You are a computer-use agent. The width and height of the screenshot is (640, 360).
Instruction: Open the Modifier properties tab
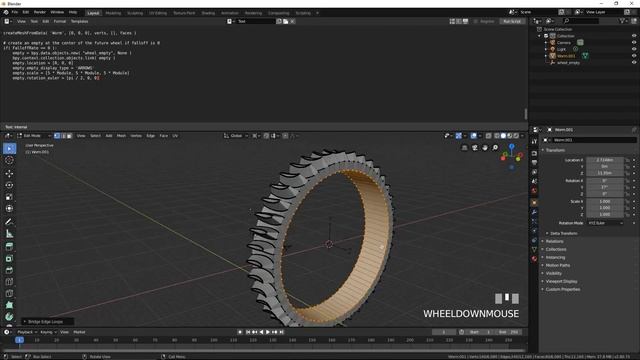pos(534,212)
